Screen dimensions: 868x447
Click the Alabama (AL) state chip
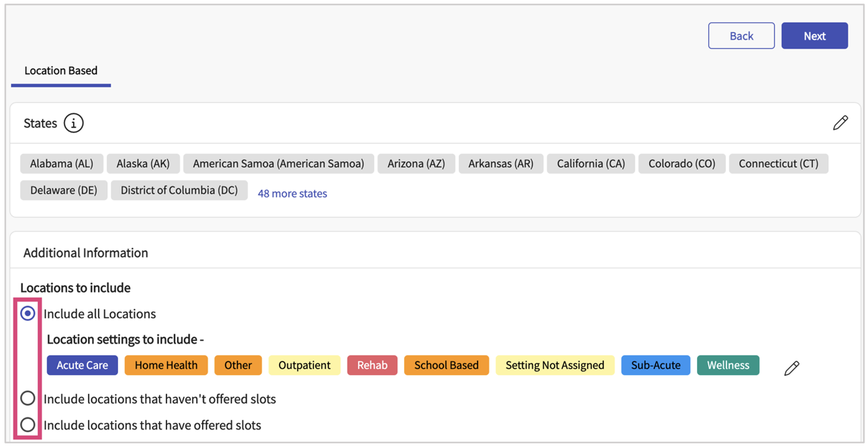[62, 164]
